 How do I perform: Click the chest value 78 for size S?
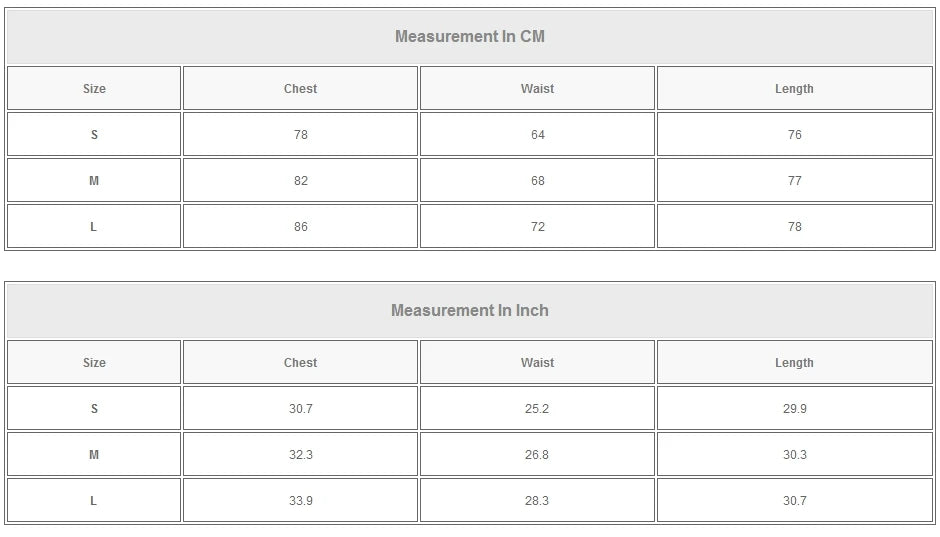tap(300, 135)
